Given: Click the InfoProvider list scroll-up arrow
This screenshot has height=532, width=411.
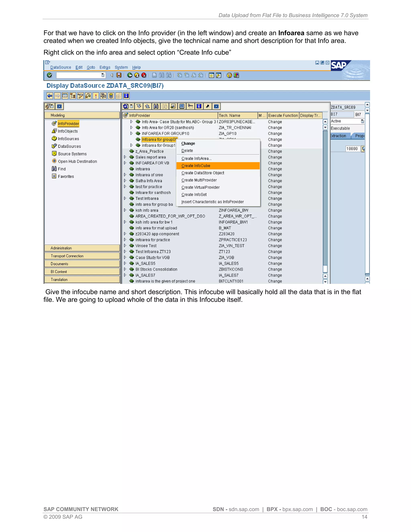Looking at the screenshot, I should point(325,121).
